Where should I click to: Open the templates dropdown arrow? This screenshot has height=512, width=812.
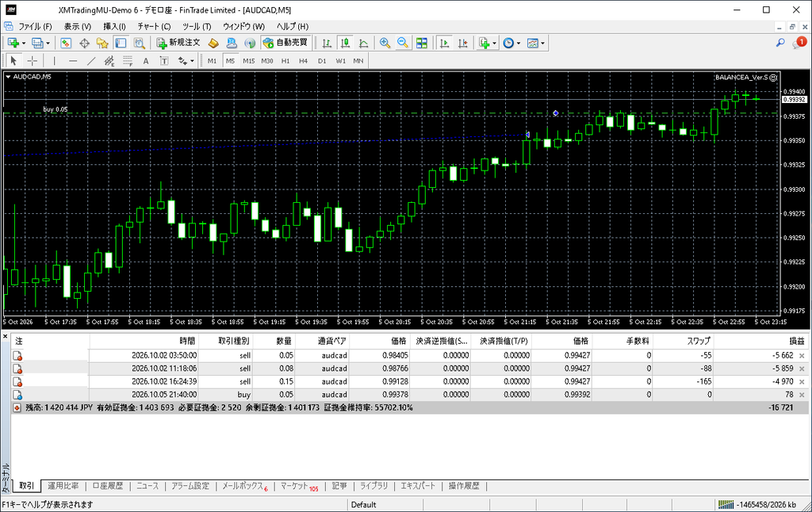(542, 44)
